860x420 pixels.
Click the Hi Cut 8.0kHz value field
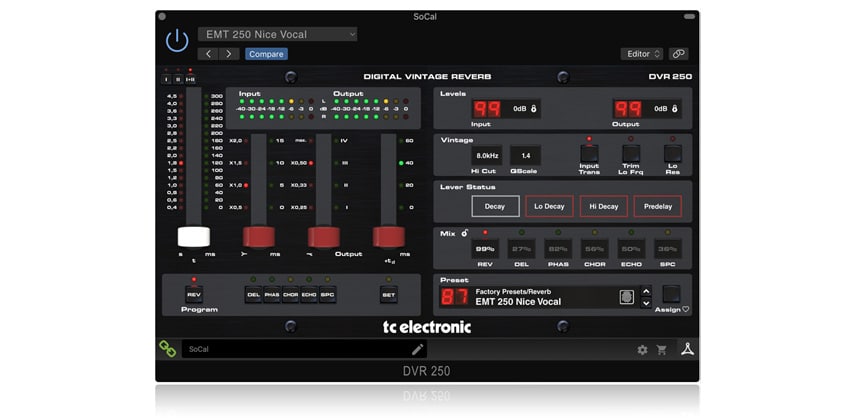click(x=487, y=155)
